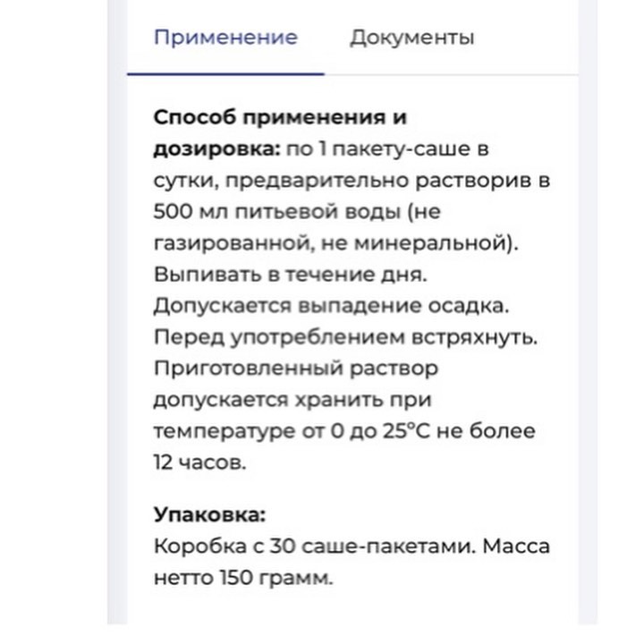Click the words Масса at the line end
The height and width of the screenshot is (644, 644).
pyautogui.click(x=516, y=547)
